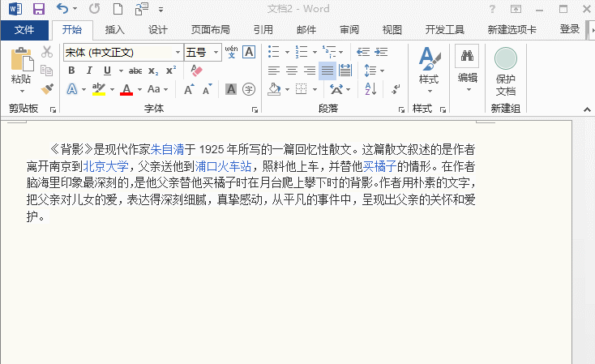Toggle strikethrough formatting
This screenshot has height=364, width=595.
(135, 71)
